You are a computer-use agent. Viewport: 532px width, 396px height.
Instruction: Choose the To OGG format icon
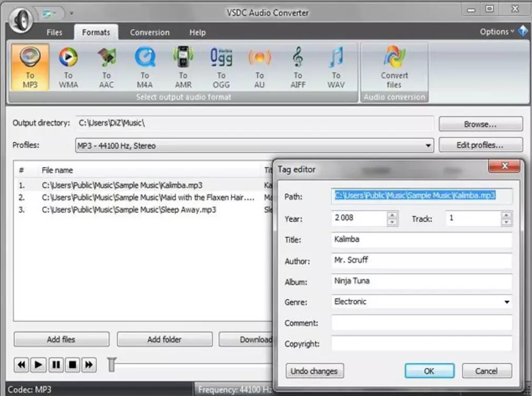221,67
